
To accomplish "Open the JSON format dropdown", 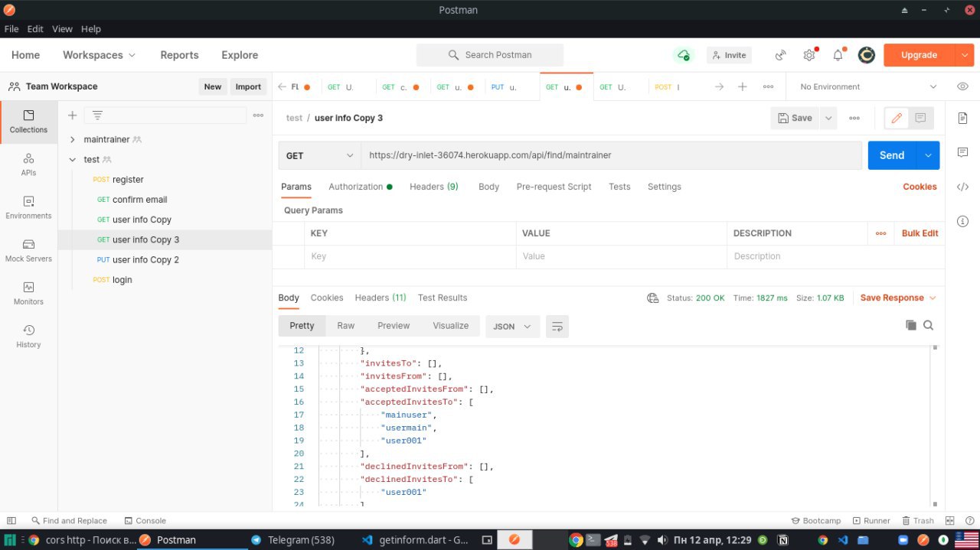I will pos(512,326).
